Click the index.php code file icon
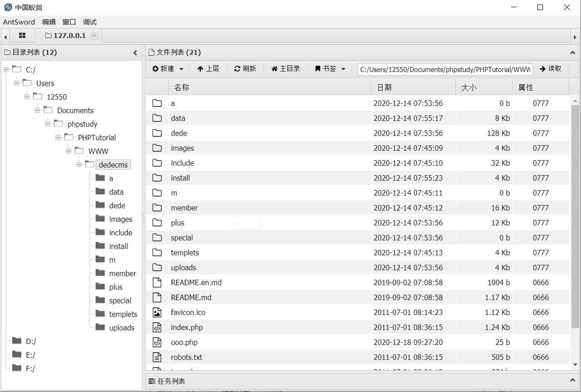 [x=157, y=327]
